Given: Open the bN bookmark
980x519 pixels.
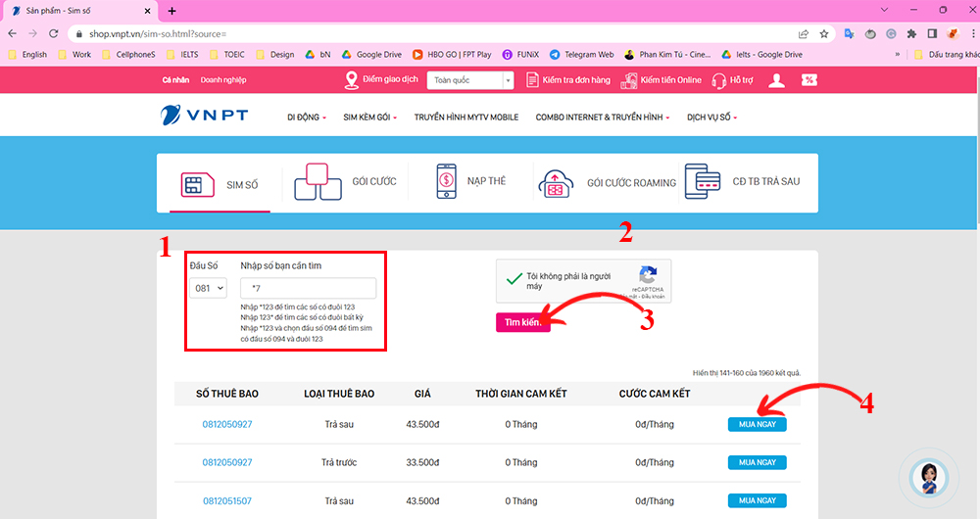Looking at the screenshot, I should coord(318,54).
